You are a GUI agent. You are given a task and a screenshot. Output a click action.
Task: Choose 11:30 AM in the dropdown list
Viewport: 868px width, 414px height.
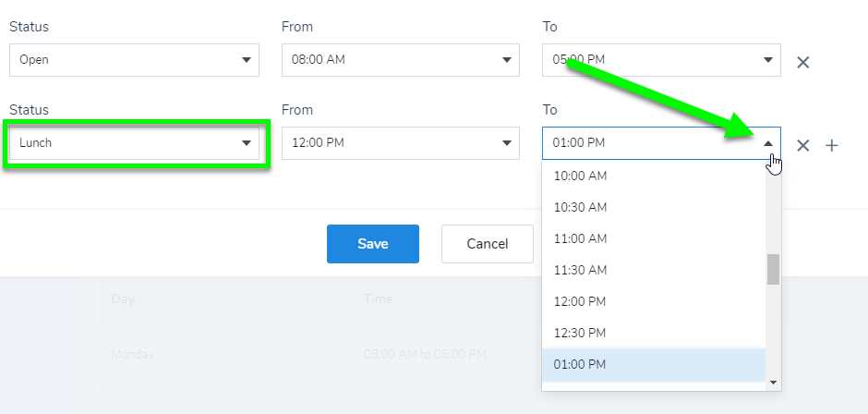pos(654,270)
